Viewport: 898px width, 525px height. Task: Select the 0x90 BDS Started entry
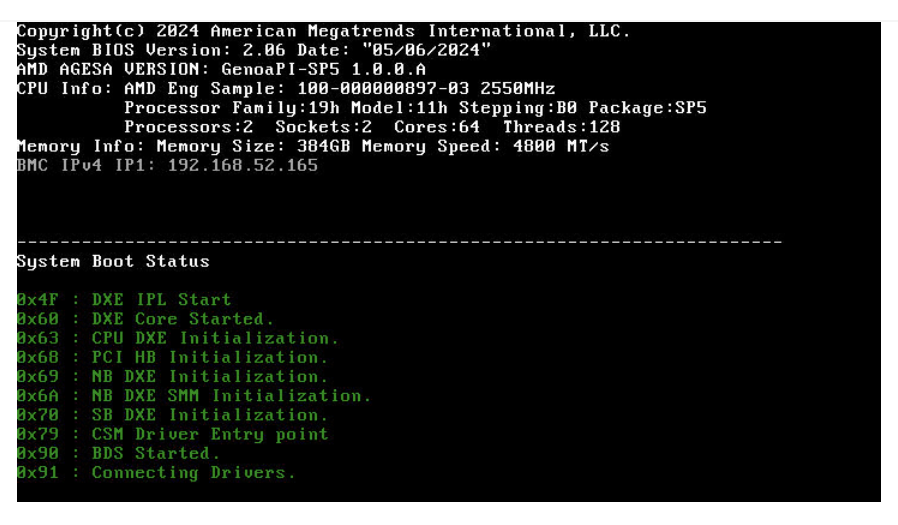pos(118,453)
